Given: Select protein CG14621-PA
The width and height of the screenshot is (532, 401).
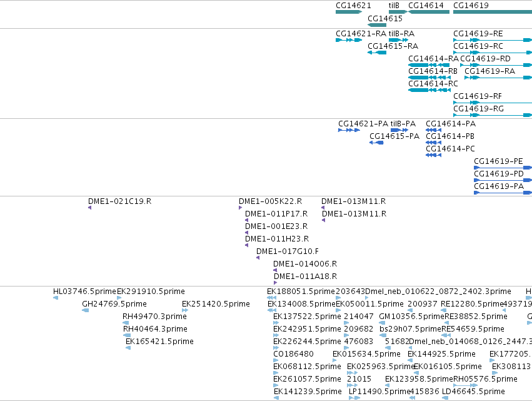Looking at the screenshot, I should (x=349, y=130).
